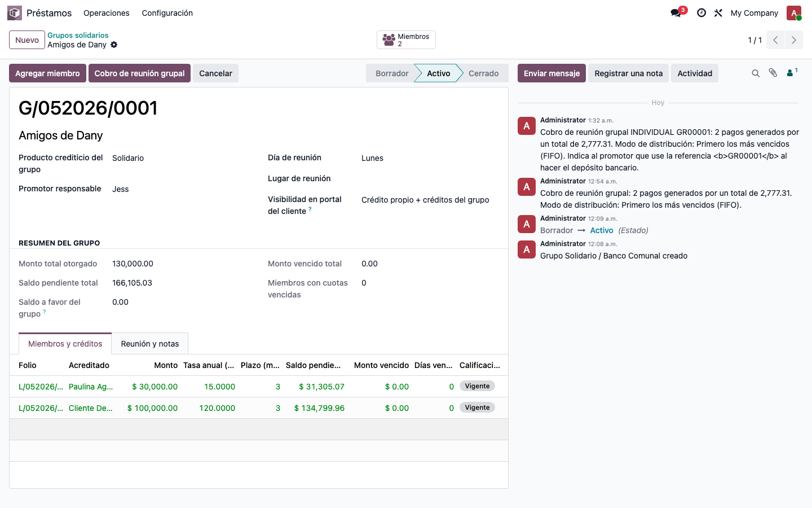Click Lunes meeting day value

tap(372, 158)
